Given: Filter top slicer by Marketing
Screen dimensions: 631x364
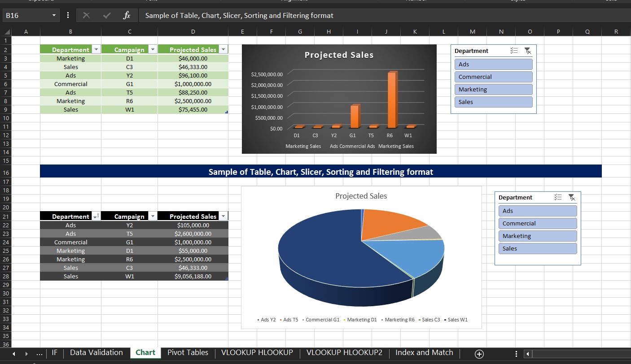Looking at the screenshot, I should pyautogui.click(x=493, y=90).
